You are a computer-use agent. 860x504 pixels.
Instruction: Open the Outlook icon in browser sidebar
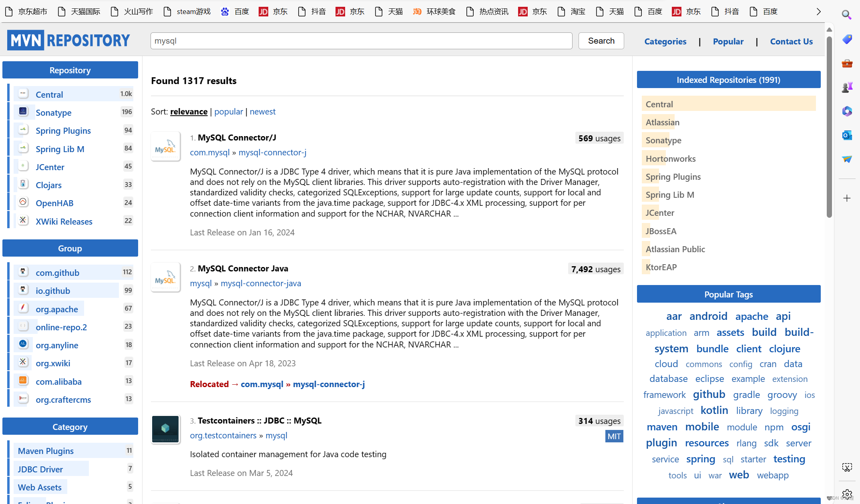pyautogui.click(x=847, y=135)
